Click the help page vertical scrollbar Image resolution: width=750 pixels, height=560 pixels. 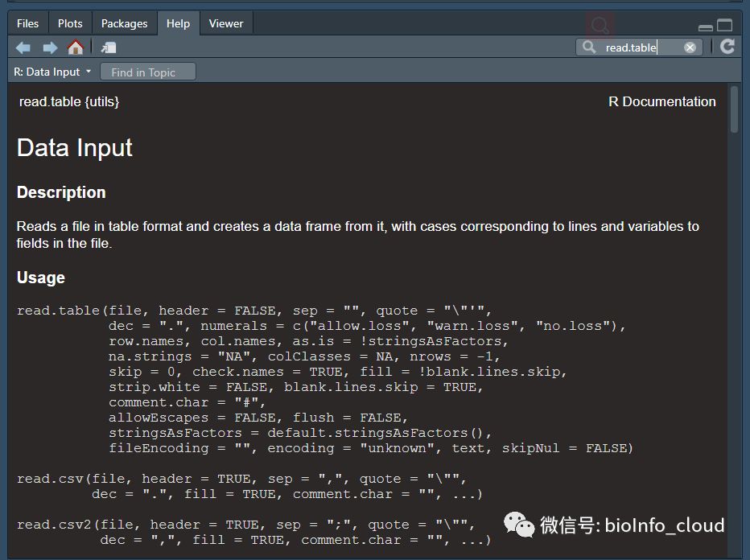click(x=734, y=109)
